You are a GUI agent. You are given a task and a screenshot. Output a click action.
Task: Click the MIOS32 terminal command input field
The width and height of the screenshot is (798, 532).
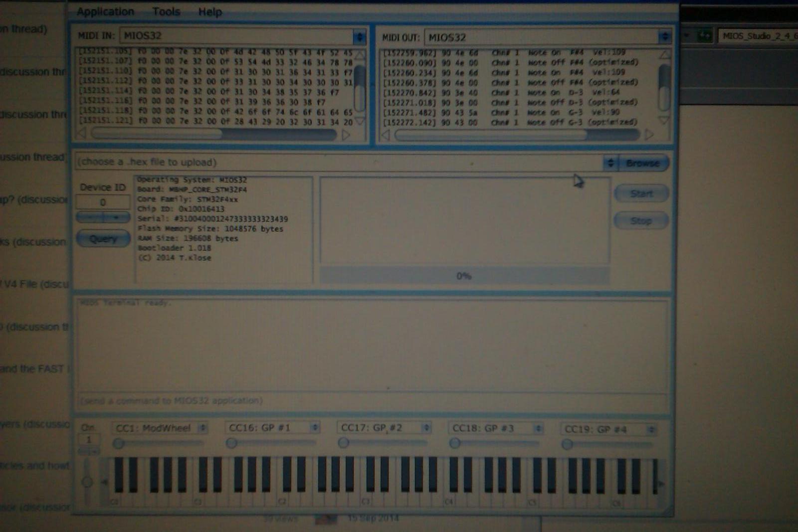[372, 401]
